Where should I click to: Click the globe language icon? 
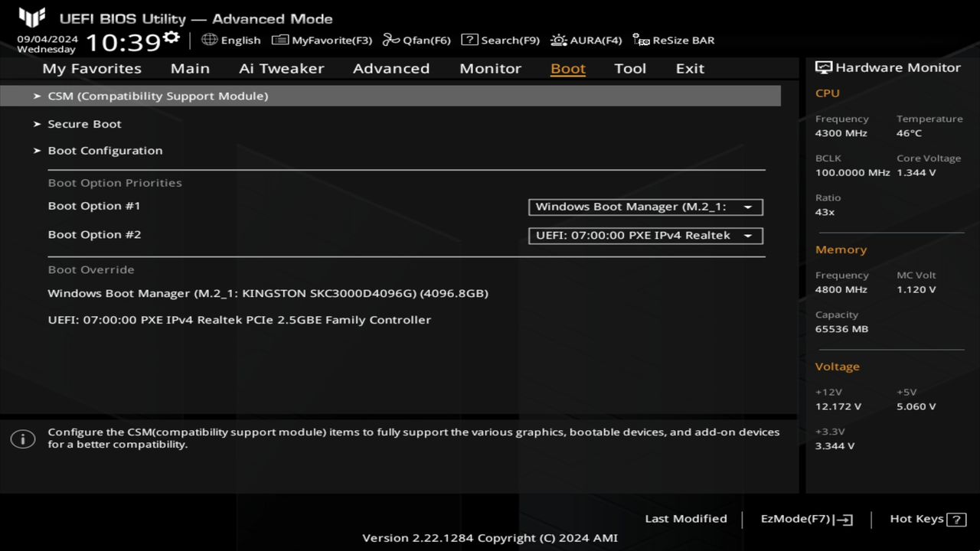[x=209, y=40]
